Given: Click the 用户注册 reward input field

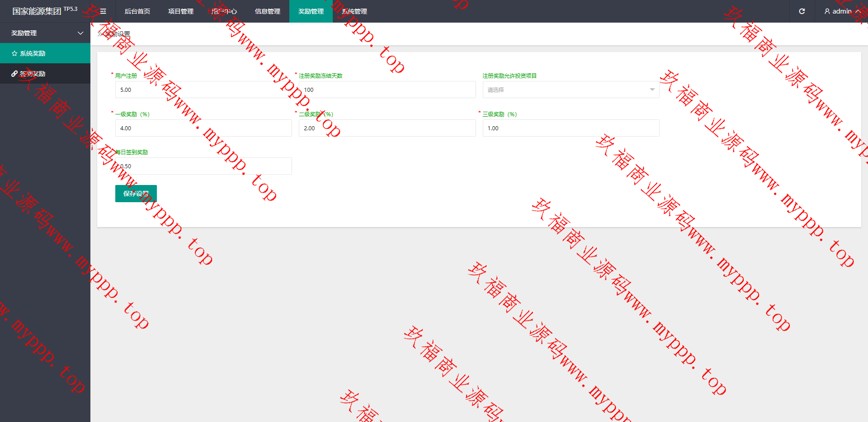Looking at the screenshot, I should coord(203,90).
